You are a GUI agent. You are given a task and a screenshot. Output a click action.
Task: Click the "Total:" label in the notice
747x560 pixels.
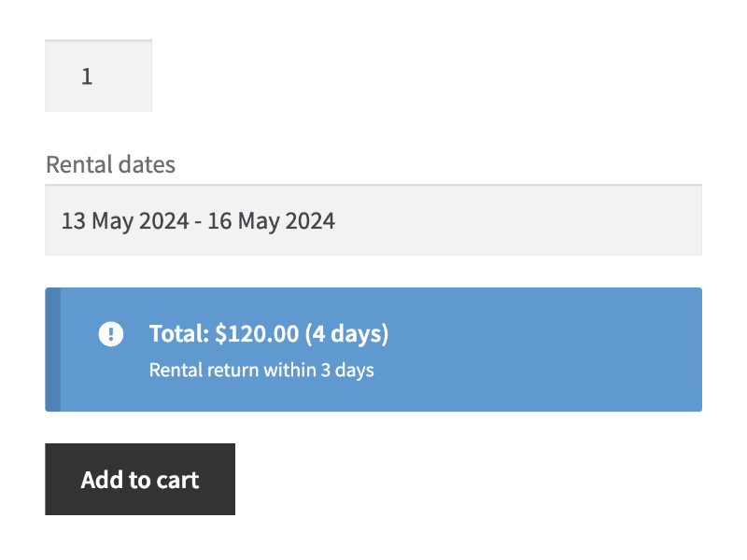tap(179, 333)
